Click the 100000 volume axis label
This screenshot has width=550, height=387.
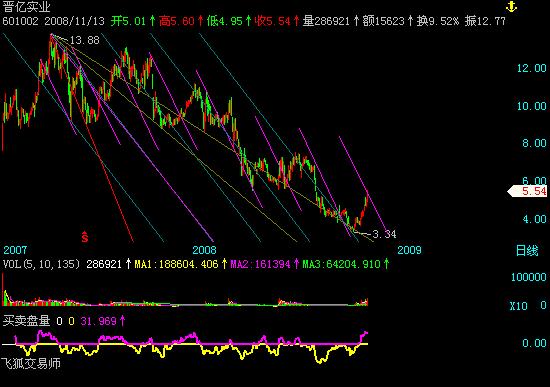[528, 277]
